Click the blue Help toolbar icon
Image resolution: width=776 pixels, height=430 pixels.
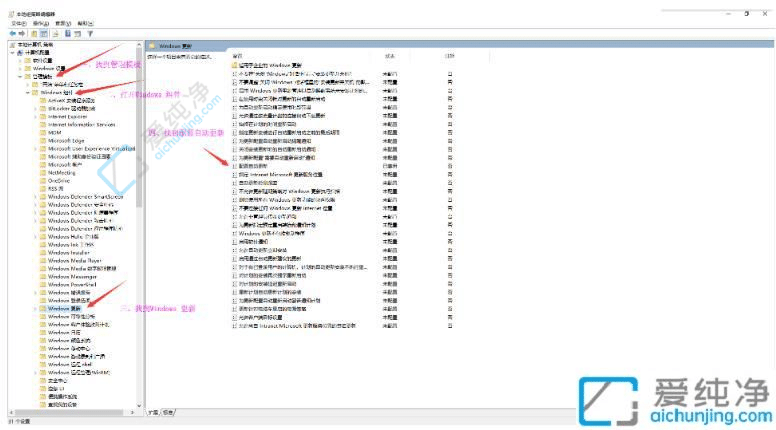click(68, 34)
